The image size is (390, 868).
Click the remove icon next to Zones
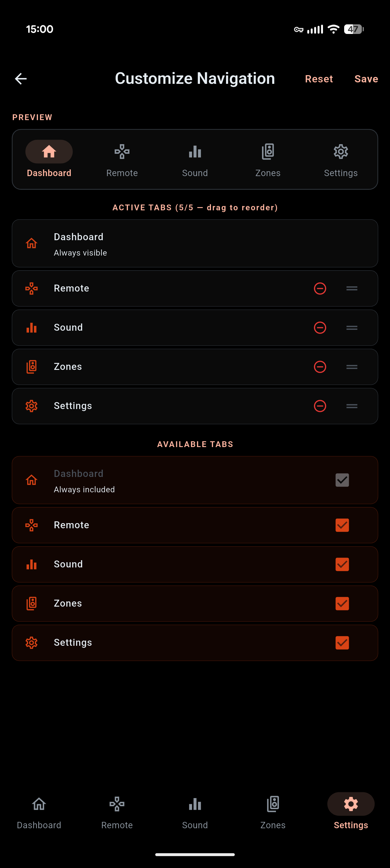(x=320, y=367)
